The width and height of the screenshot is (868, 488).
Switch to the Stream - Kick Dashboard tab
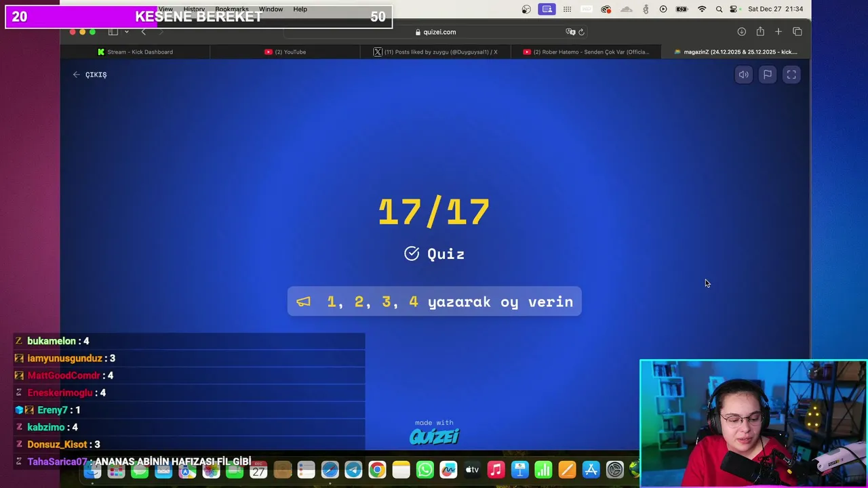point(135,52)
